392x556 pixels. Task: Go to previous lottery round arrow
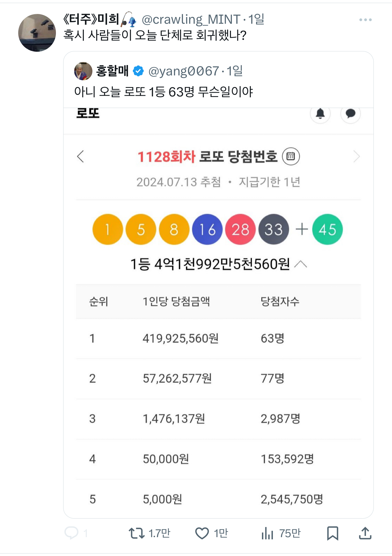(81, 157)
